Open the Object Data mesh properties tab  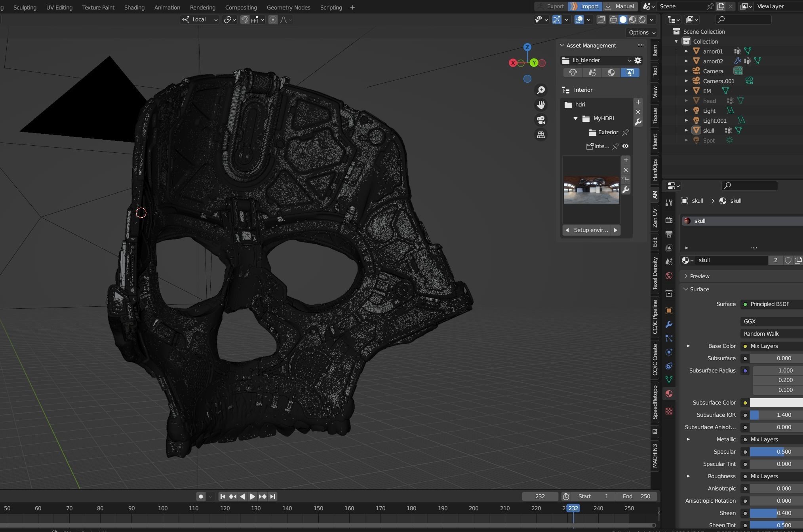[669, 380]
